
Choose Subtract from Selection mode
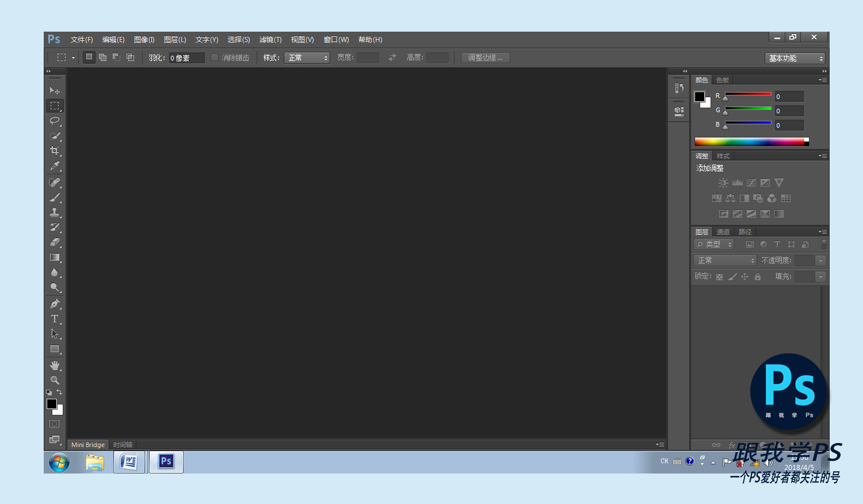pos(117,57)
